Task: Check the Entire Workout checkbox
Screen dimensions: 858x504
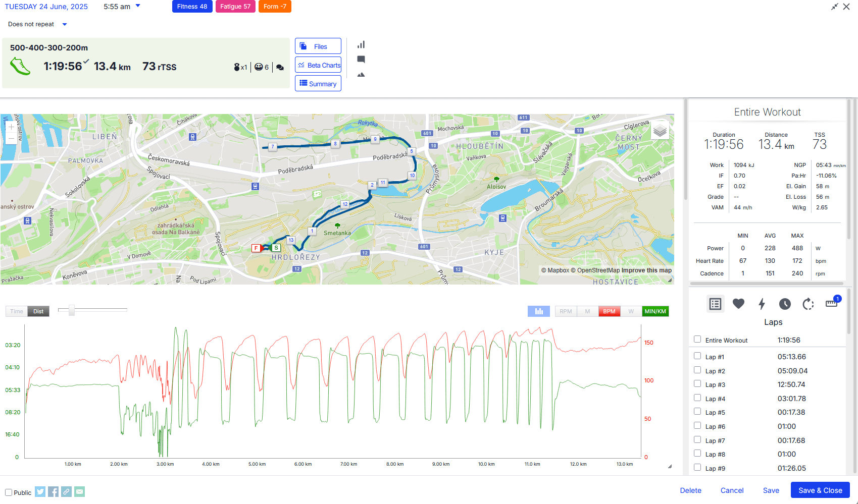Action: [697, 340]
